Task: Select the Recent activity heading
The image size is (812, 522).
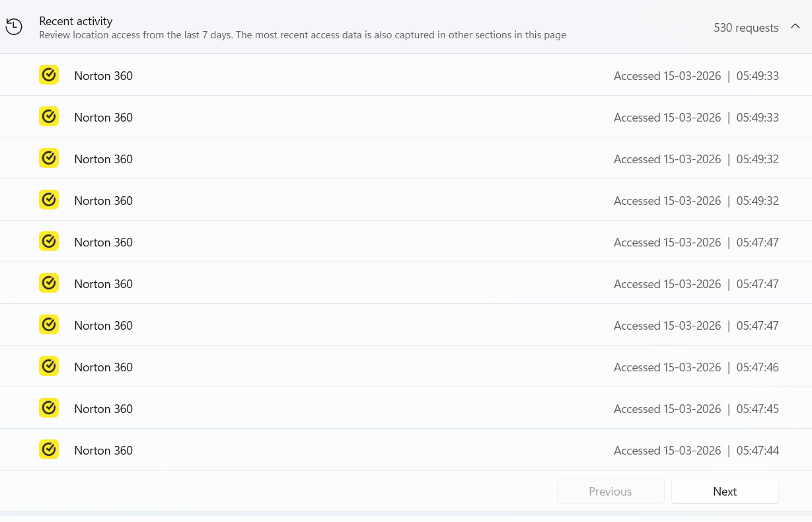Action: [76, 21]
